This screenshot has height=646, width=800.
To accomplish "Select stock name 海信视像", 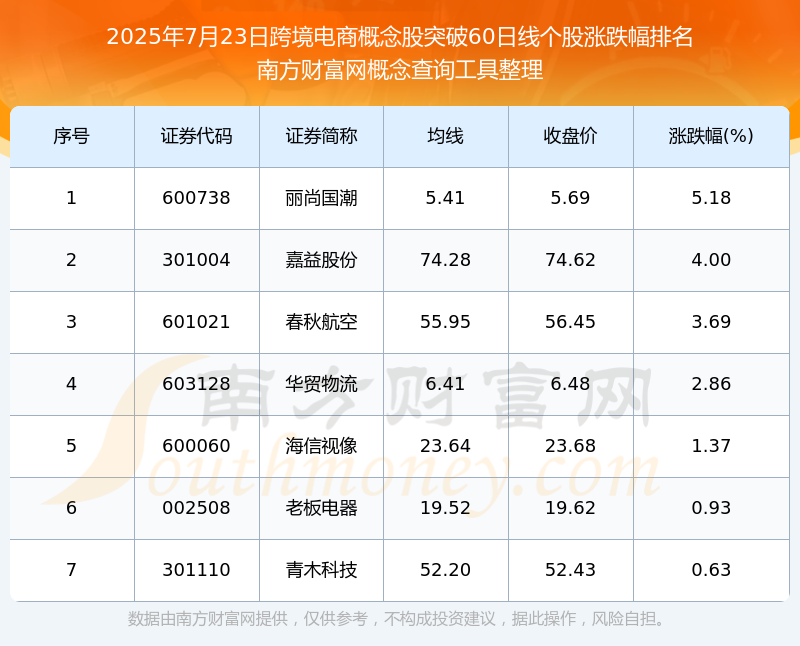I will tap(321, 446).
